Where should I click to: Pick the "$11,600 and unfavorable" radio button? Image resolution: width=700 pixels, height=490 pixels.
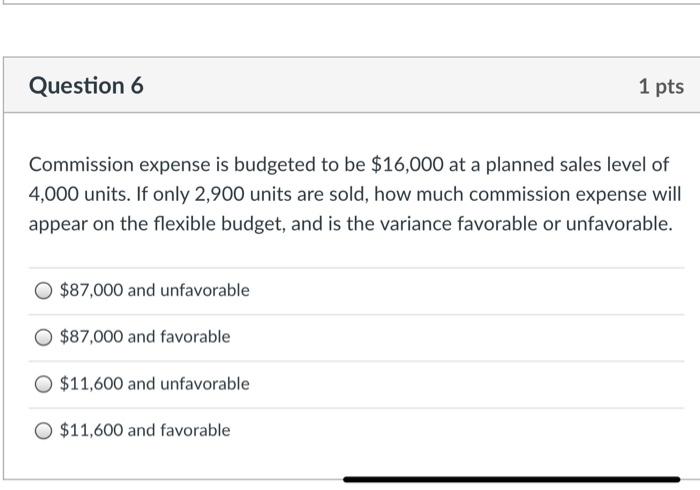[43, 384]
